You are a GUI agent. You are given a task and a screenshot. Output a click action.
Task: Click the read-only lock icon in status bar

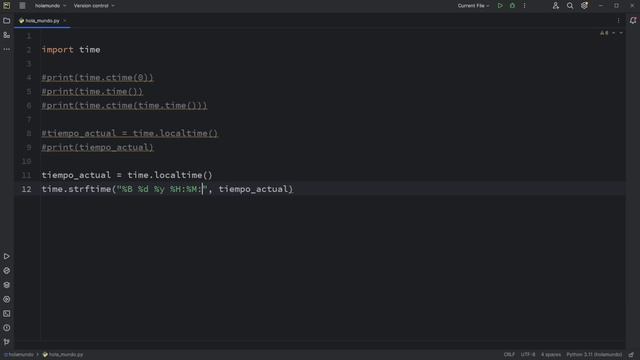(x=631, y=355)
